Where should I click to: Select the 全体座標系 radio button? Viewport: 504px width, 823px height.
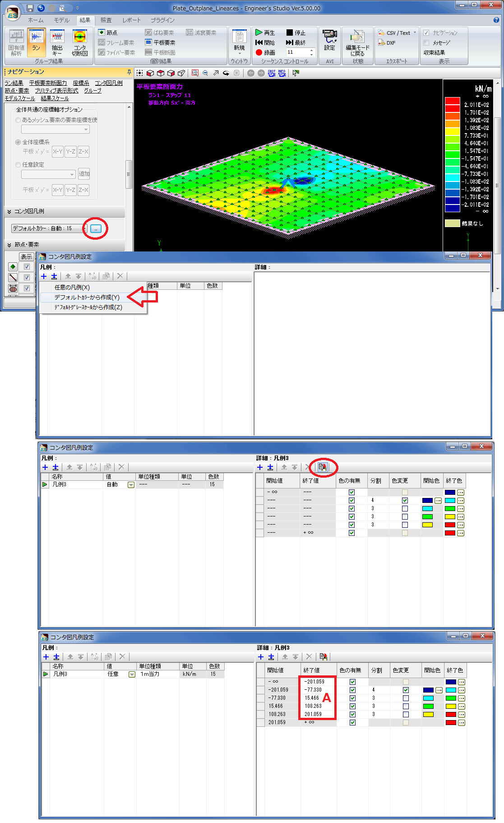click(18, 142)
